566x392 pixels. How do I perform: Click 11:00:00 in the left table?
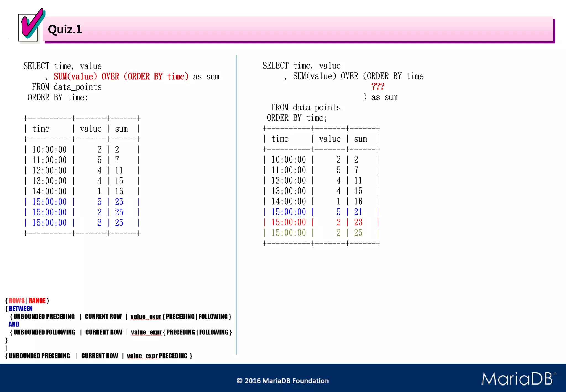click(49, 160)
